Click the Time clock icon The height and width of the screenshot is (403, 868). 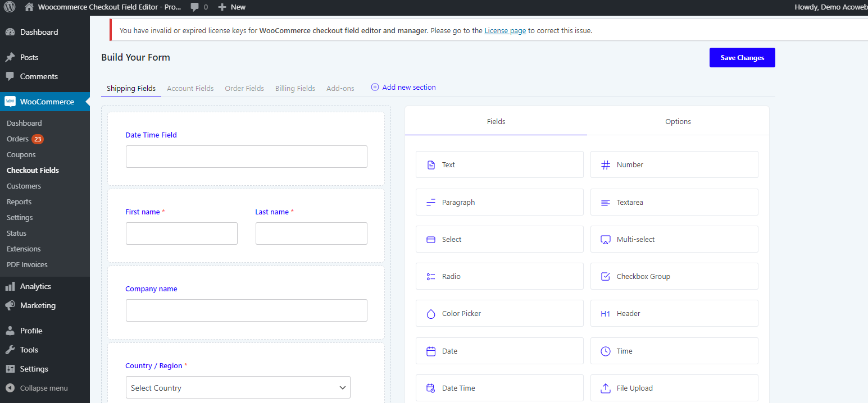(x=606, y=351)
